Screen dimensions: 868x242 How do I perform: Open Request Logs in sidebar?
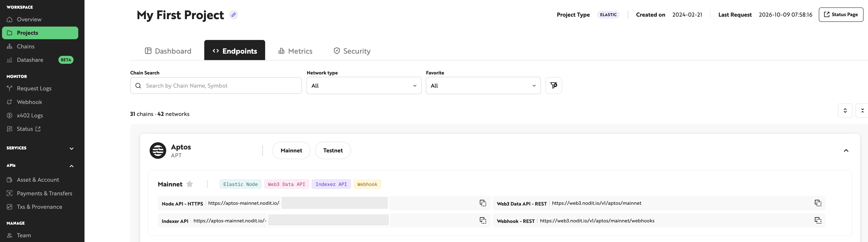point(40,89)
